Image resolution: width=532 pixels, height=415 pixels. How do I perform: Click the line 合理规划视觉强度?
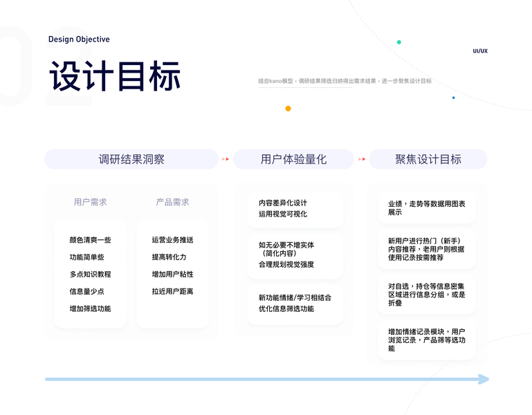point(286,264)
